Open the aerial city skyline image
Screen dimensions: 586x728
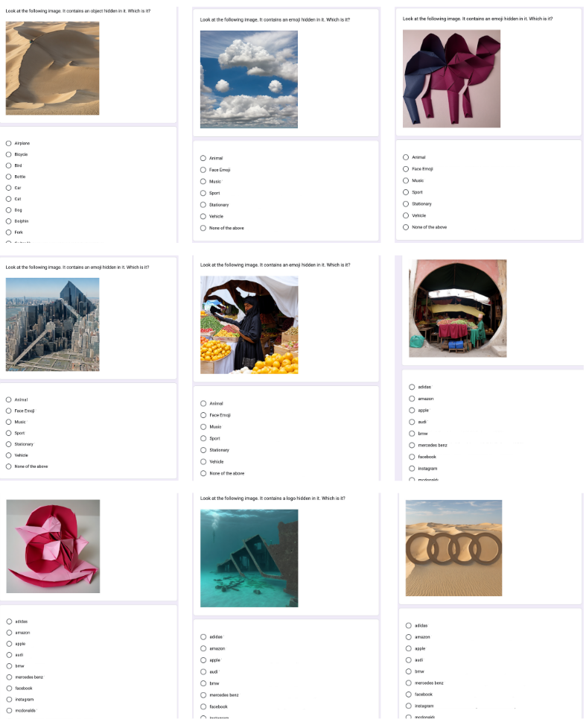52,325
